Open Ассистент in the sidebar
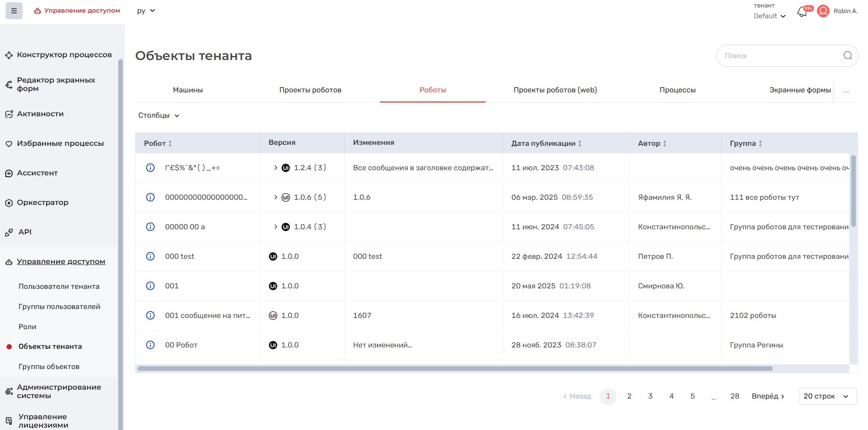 coord(37,173)
